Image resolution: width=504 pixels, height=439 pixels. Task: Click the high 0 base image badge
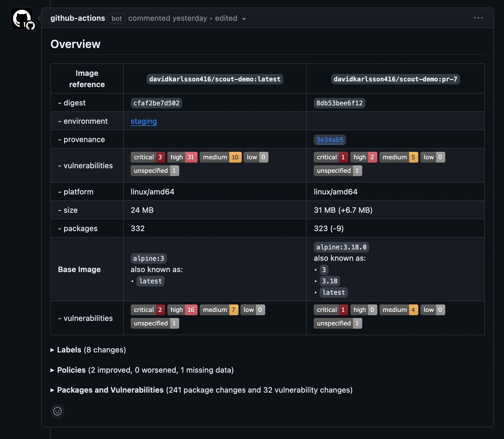(364, 310)
